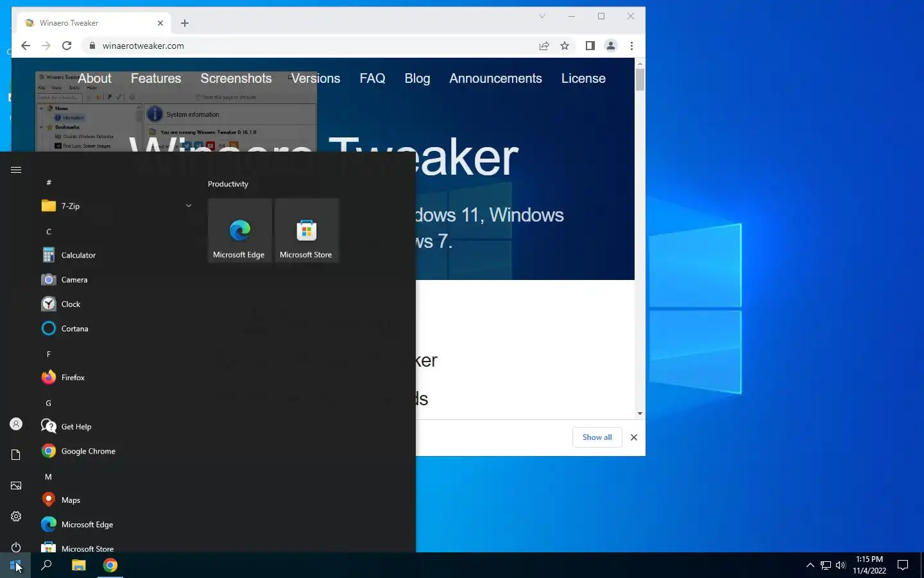This screenshot has height=578, width=924.
Task: Open the Blog nav link
Action: pyautogui.click(x=417, y=78)
